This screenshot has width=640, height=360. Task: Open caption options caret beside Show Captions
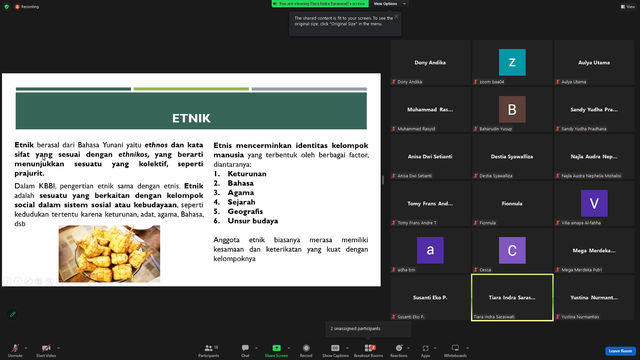[347, 348]
